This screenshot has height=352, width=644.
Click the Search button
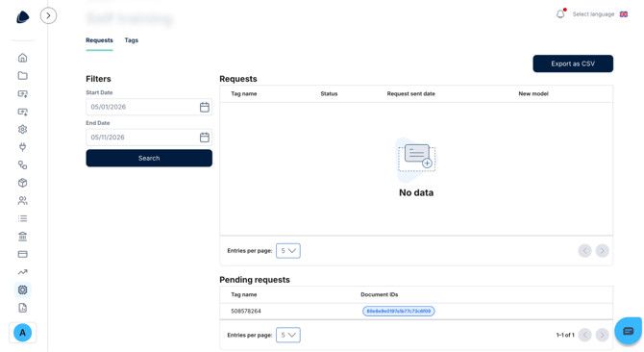click(x=149, y=158)
